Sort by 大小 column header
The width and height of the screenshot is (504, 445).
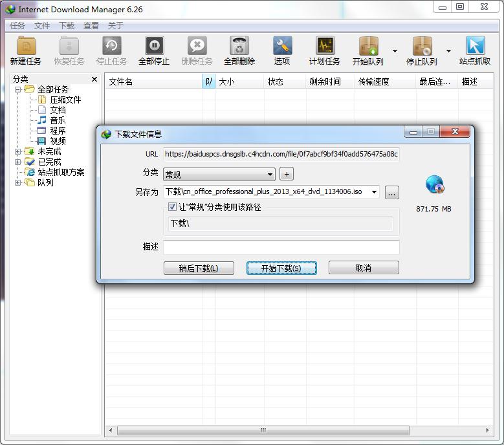(x=240, y=81)
